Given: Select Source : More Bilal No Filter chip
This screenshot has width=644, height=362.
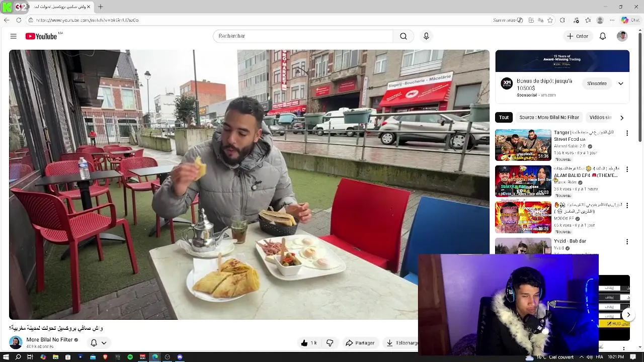Looking at the screenshot, I should pyautogui.click(x=549, y=117).
